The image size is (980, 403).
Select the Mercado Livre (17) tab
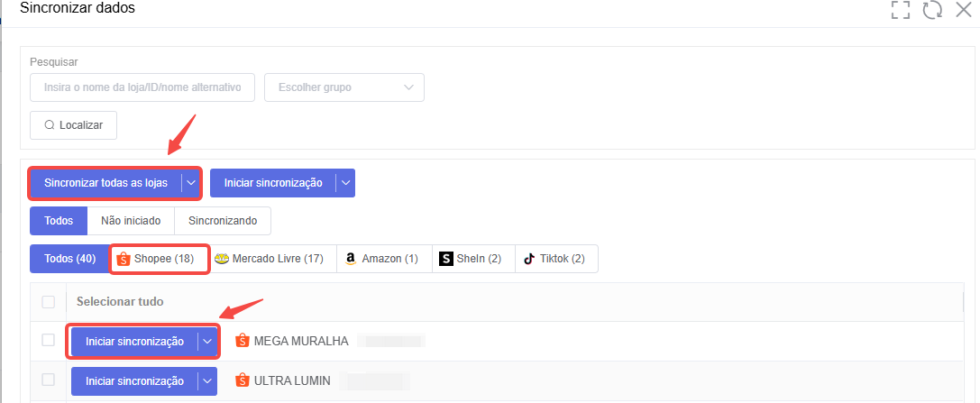tap(269, 259)
